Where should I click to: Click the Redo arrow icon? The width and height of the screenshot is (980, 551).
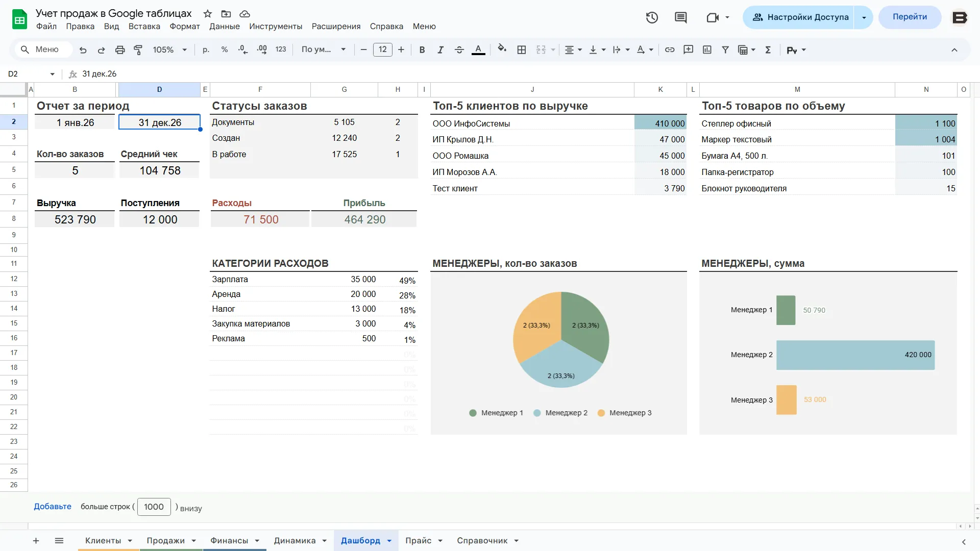(x=102, y=50)
